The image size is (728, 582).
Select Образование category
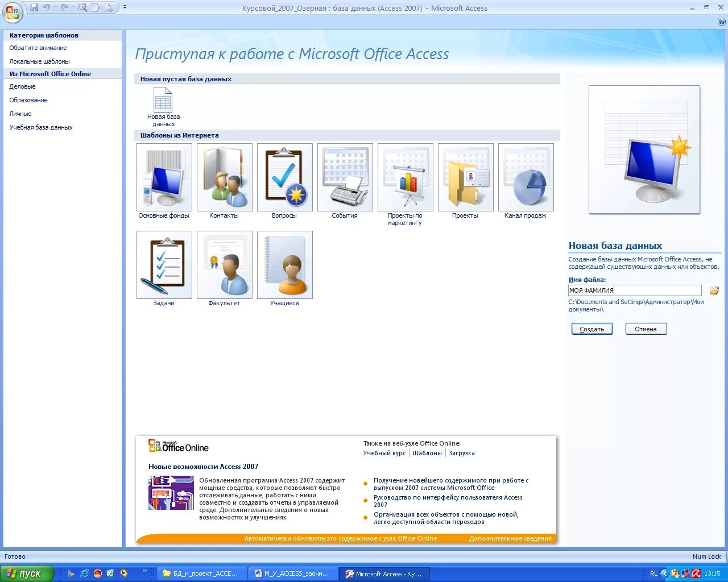[x=28, y=100]
